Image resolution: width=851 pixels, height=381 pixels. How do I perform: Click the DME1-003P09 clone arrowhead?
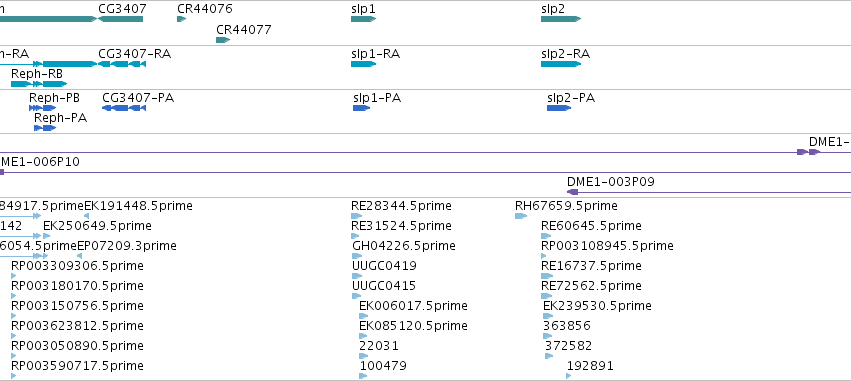pyautogui.click(x=572, y=192)
